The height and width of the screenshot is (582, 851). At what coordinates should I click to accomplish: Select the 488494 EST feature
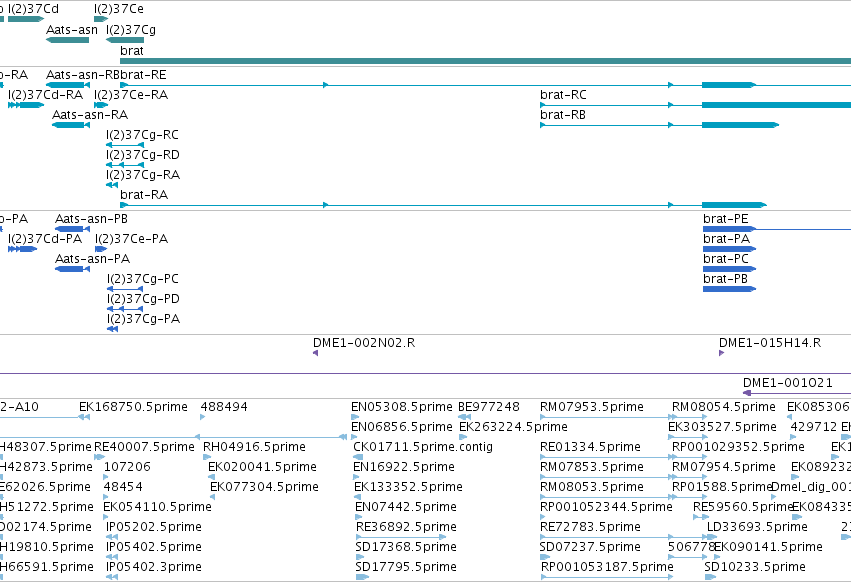click(x=202, y=417)
